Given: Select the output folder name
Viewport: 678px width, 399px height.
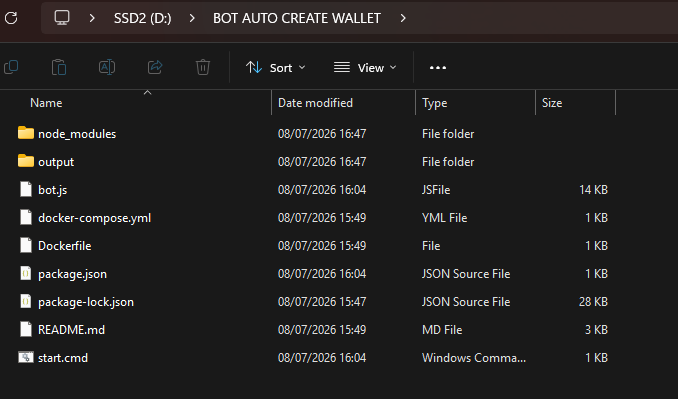Looking at the screenshot, I should (x=56, y=162).
